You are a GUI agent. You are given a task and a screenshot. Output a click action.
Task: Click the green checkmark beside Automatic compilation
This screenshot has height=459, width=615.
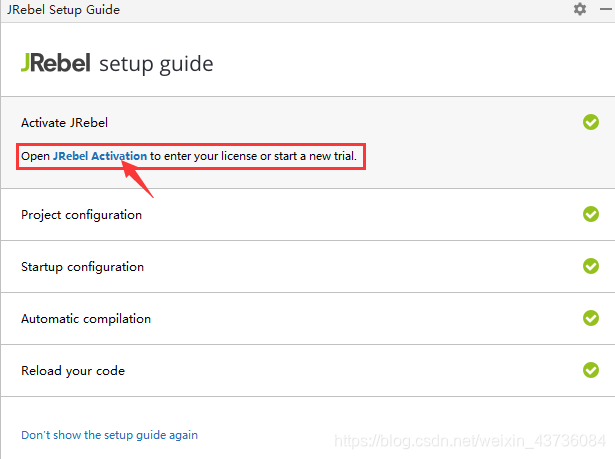[591, 318]
